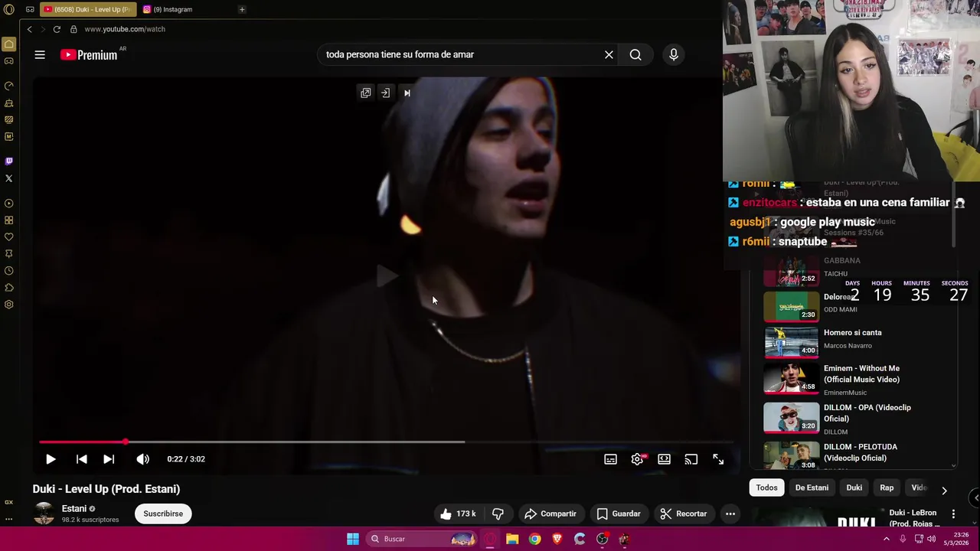This screenshot has height=551, width=980.
Task: Open the GABBANA video thumbnail by TAICHU
Action: 792,270
